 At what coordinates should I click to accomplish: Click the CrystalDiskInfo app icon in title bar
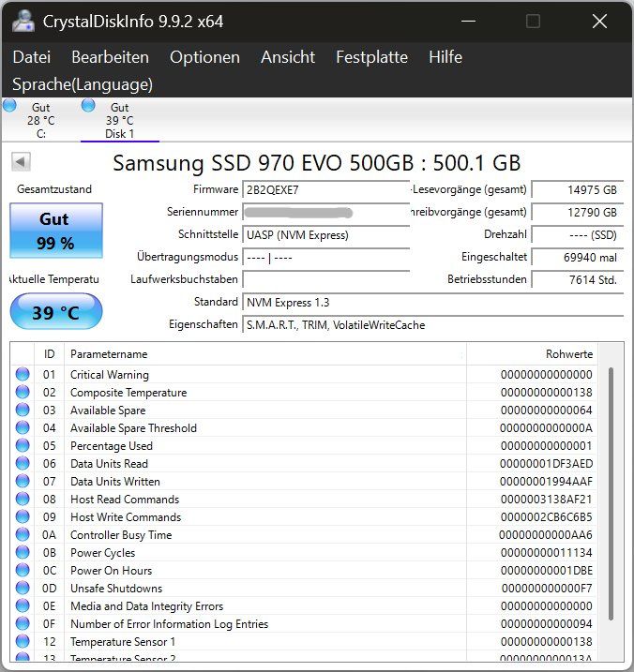(23, 21)
